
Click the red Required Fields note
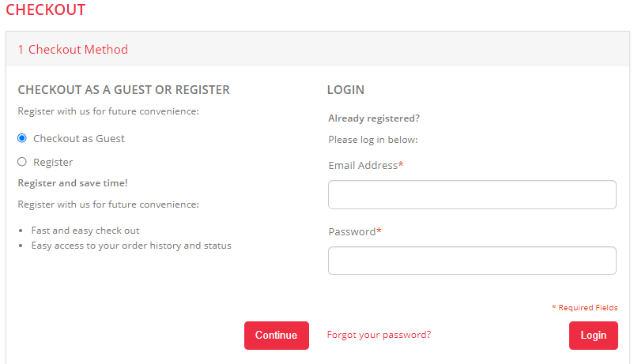(584, 308)
